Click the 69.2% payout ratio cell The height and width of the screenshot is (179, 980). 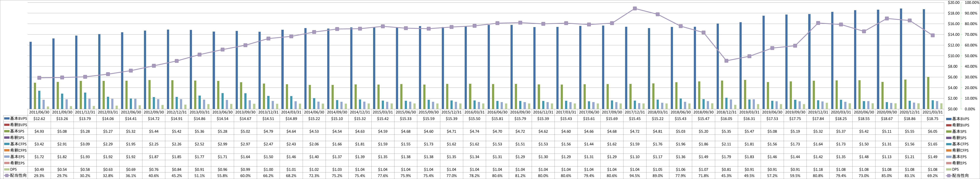(932, 175)
